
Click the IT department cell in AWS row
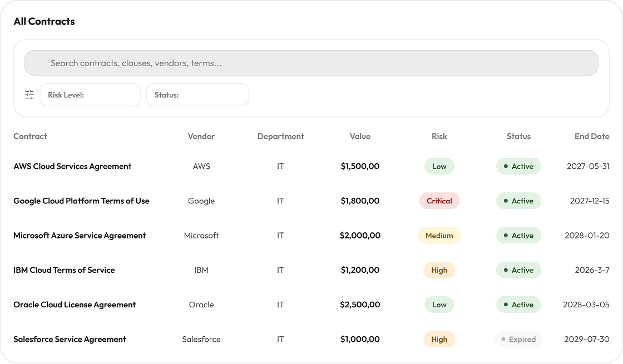[x=280, y=166]
